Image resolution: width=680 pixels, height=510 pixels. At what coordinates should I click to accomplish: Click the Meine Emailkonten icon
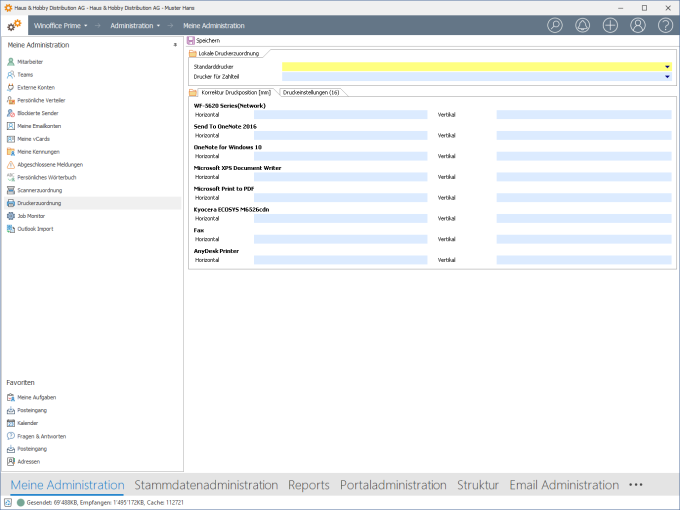point(11,126)
